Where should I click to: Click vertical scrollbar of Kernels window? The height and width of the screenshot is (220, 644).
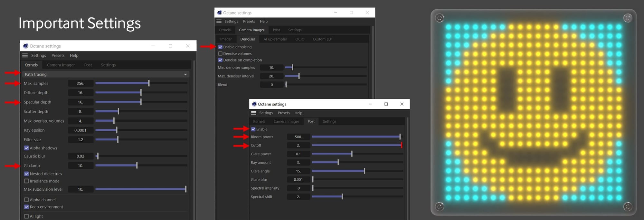tap(194, 140)
